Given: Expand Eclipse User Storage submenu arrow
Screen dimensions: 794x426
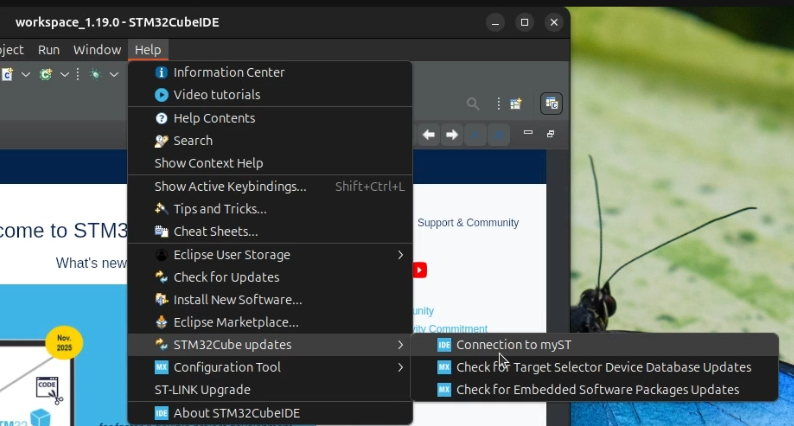Looking at the screenshot, I should 400,255.
